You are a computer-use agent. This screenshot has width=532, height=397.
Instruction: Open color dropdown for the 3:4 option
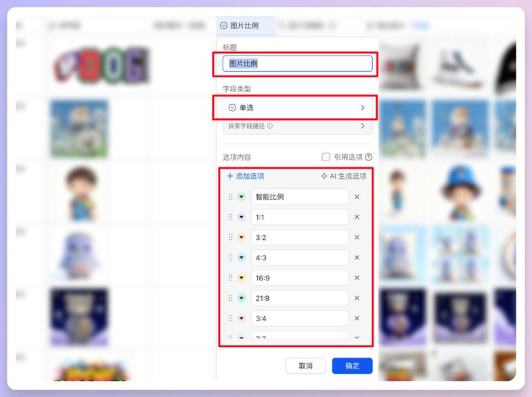241,318
